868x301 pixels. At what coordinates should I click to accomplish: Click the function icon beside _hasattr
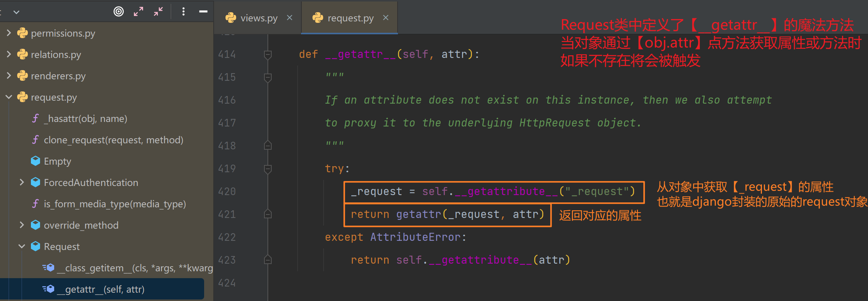coord(35,118)
